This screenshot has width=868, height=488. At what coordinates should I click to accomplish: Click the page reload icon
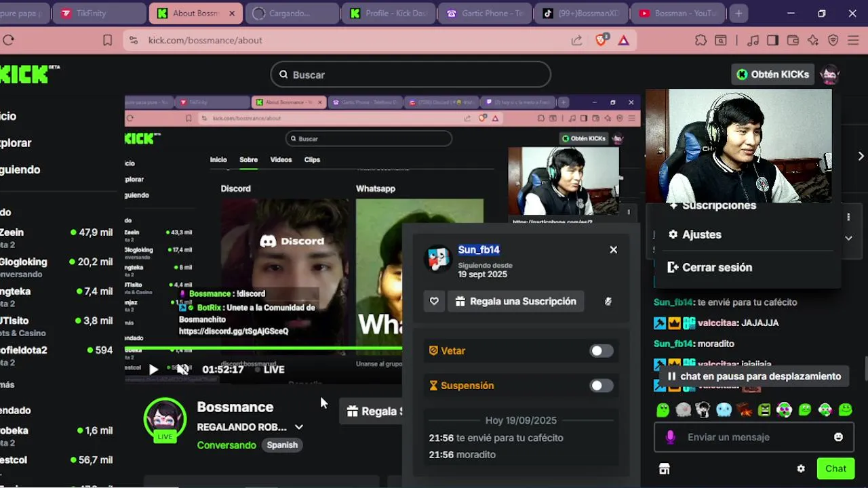[x=8, y=41]
